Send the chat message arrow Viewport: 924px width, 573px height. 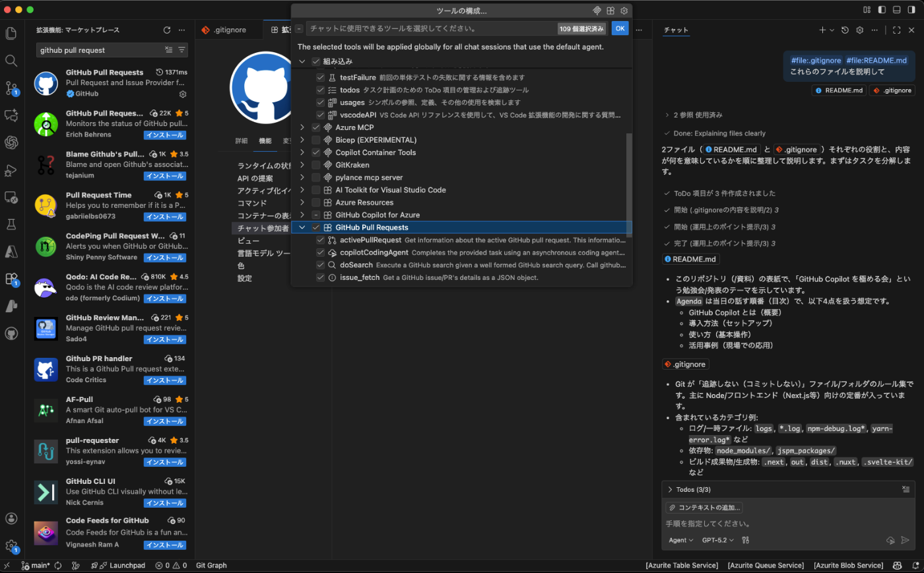[906, 540]
